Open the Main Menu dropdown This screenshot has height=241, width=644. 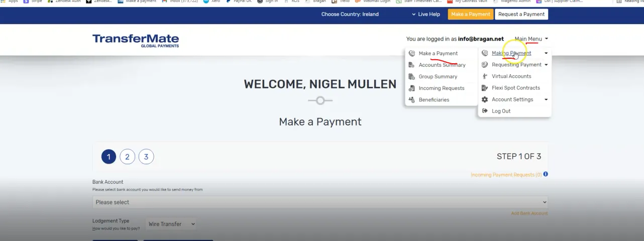point(531,39)
